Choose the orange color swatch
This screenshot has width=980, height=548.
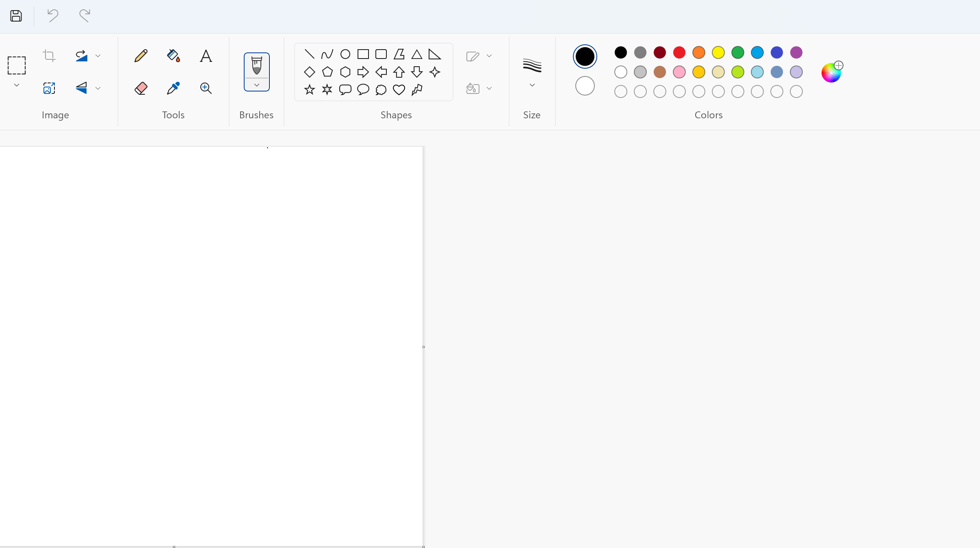[x=699, y=52]
